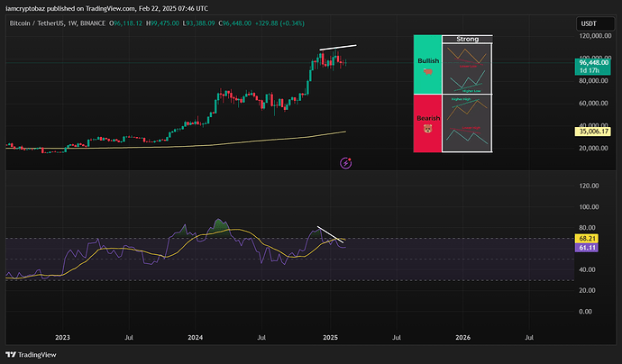The image size is (622, 364).
Task: Click the TradingView logo at bottom left
Action: 31,354
